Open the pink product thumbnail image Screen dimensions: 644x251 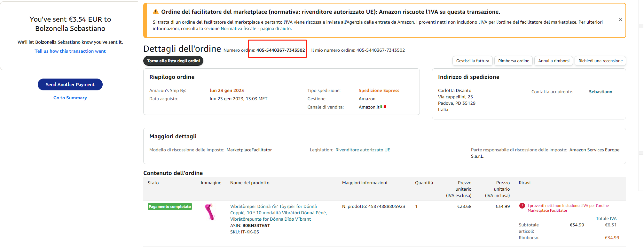click(210, 212)
